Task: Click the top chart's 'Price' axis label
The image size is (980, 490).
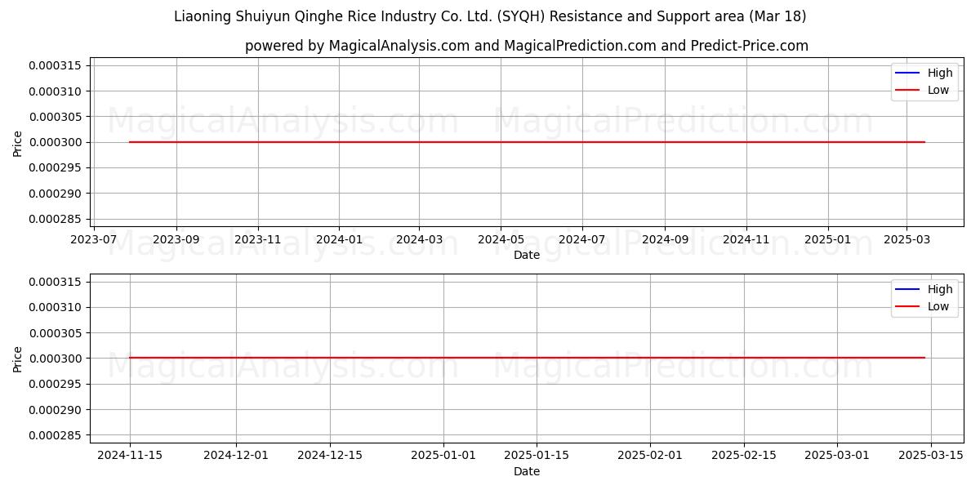Action: (x=18, y=142)
